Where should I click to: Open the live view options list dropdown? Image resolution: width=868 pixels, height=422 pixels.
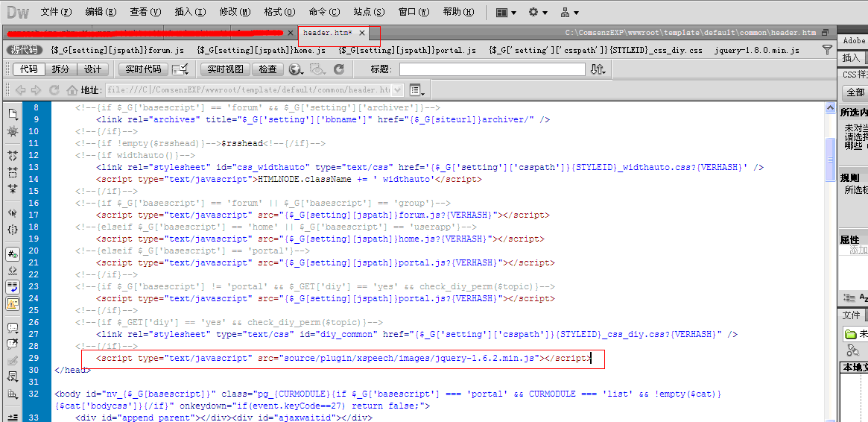416,89
